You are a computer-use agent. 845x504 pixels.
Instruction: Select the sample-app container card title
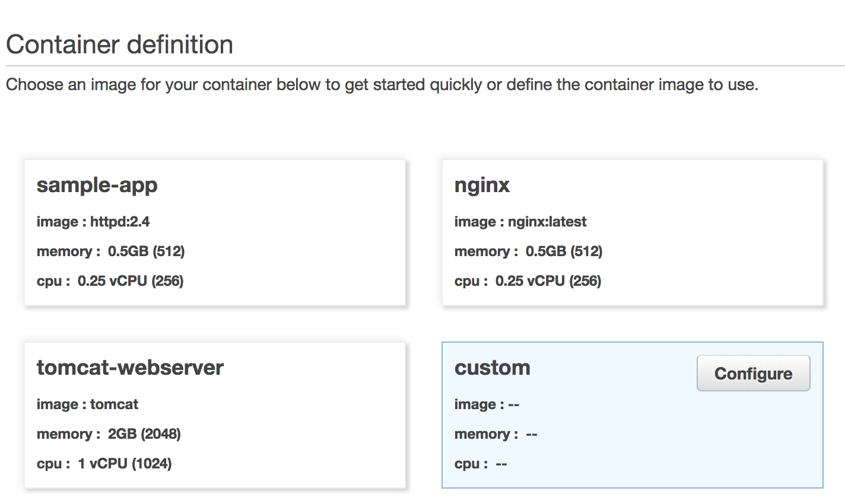pos(97,185)
